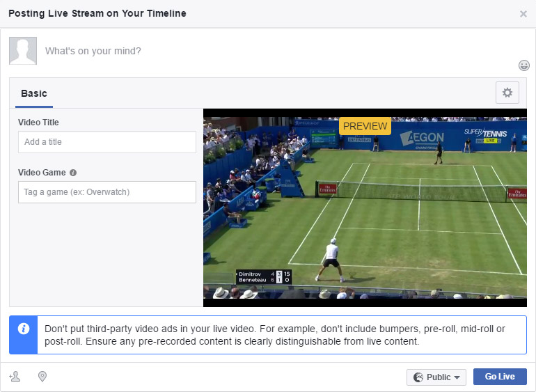Click the blue banner info icon
536x392 pixels.
(24, 329)
